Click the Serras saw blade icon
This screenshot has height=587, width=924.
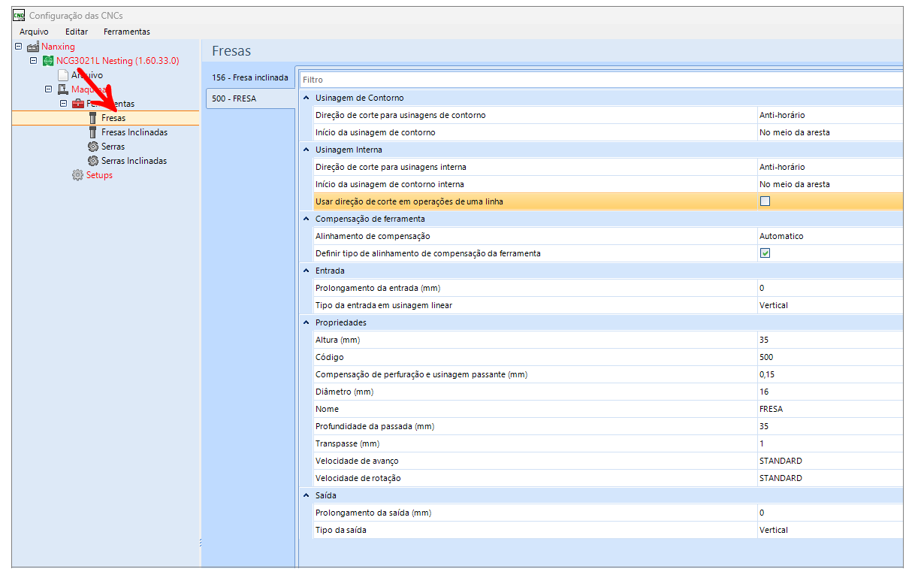pyautogui.click(x=93, y=147)
